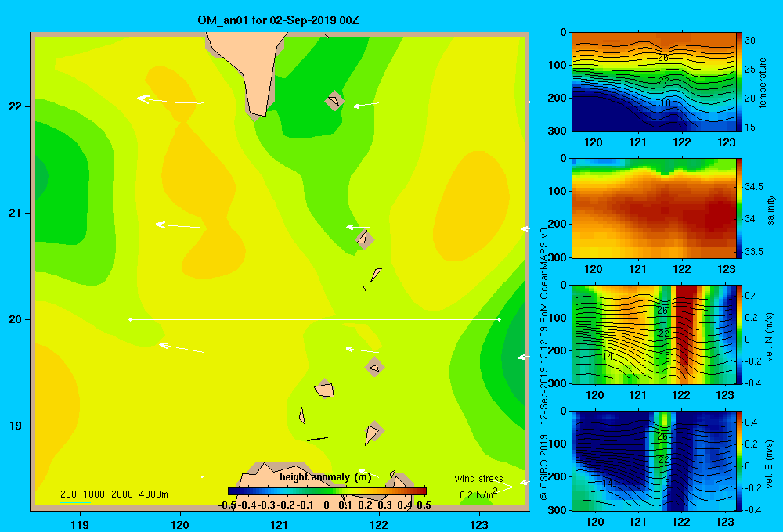Click the '15' tick on the temperature colorbar
783x532 pixels.
749,128
